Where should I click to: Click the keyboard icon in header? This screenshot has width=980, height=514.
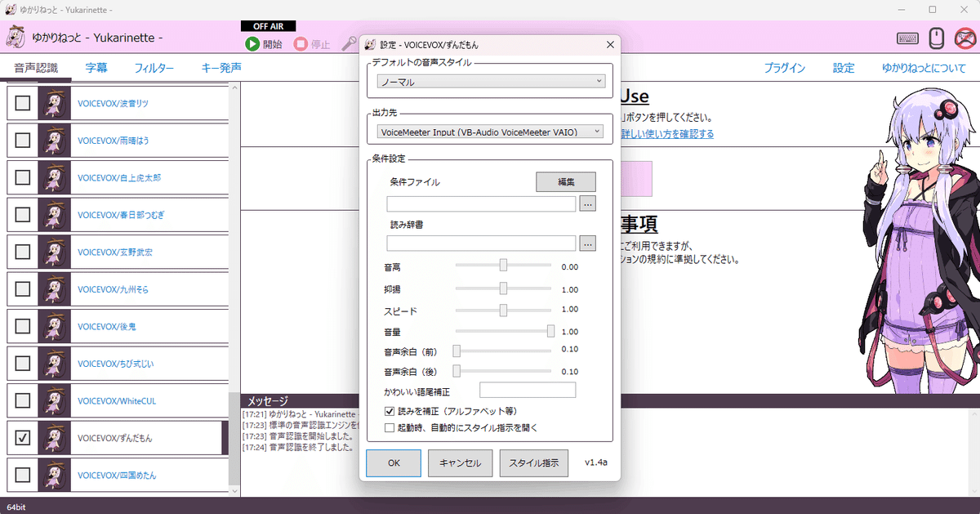pos(906,38)
